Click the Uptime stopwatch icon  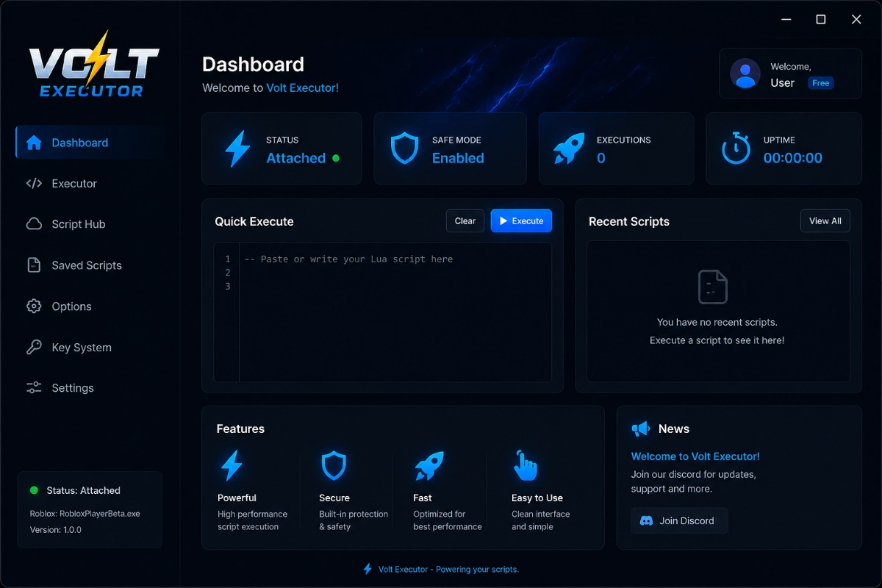[x=736, y=149]
